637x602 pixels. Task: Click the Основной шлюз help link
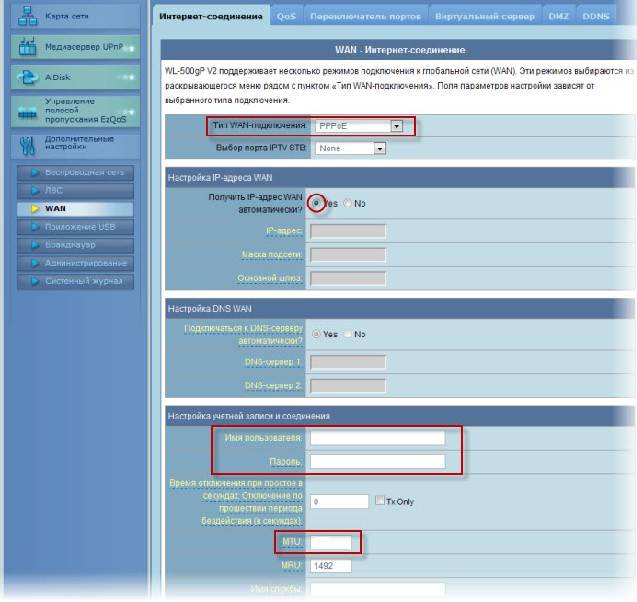[270, 278]
